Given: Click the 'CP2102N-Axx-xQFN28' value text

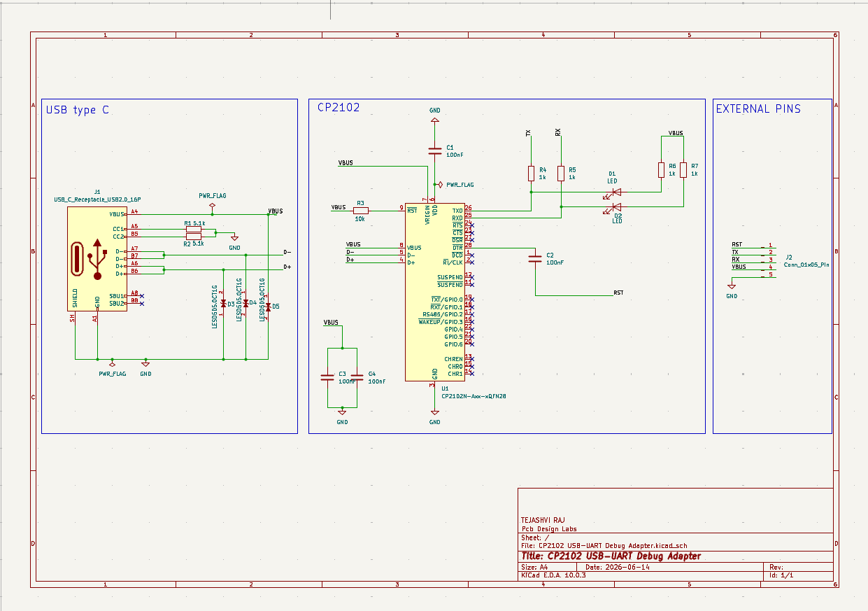Looking at the screenshot, I should (474, 396).
